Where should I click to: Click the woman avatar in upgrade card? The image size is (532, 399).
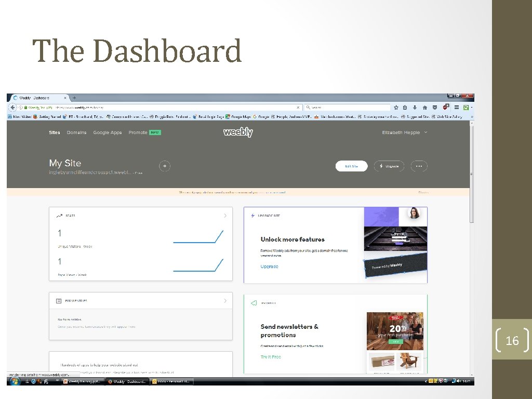[414, 213]
